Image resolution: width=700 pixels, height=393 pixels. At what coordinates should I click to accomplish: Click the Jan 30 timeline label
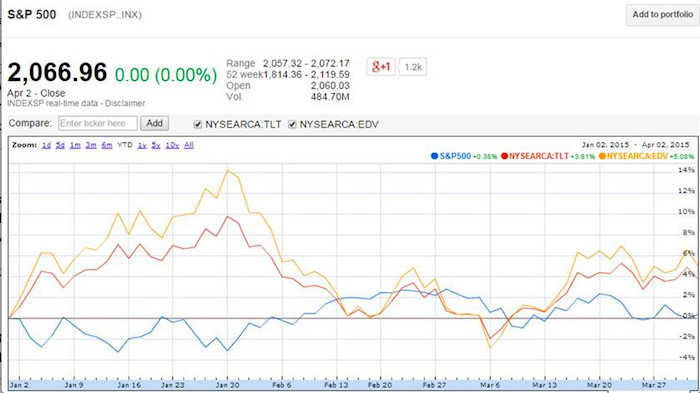point(228,385)
